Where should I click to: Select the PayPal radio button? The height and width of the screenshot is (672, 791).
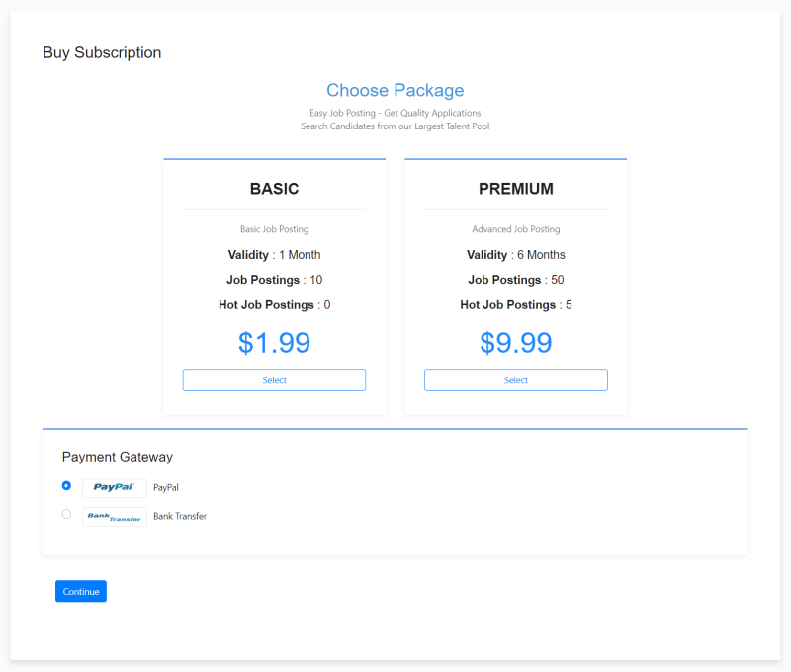[66, 485]
